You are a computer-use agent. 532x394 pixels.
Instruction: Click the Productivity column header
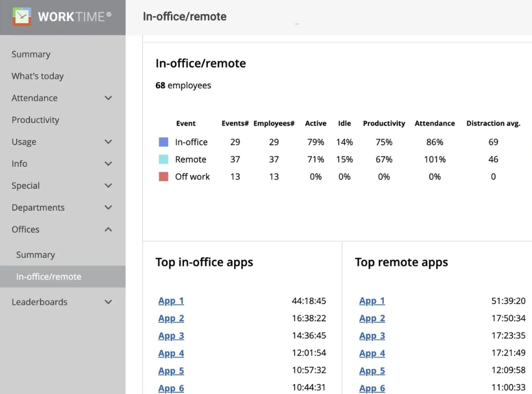pos(384,123)
